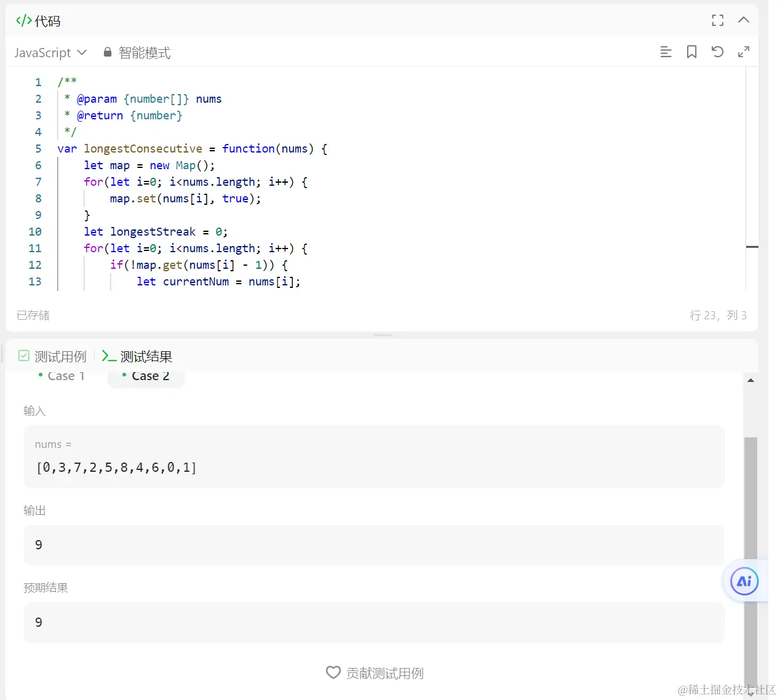The height and width of the screenshot is (700, 780).
Task: Click the 'let map = new Map();' line
Action: point(149,165)
